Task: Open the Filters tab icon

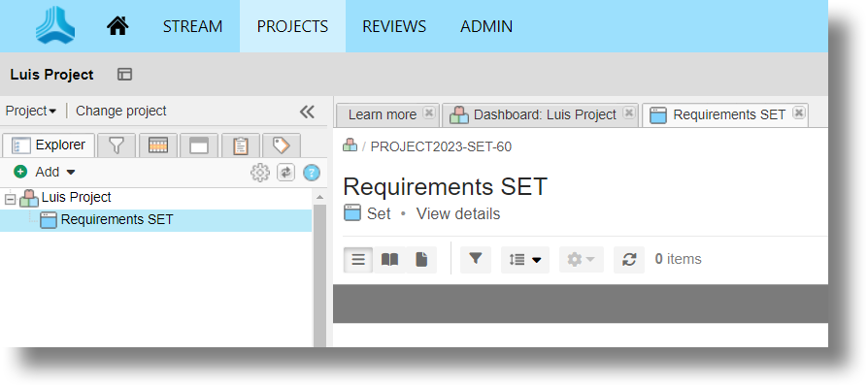Action: 117,145
